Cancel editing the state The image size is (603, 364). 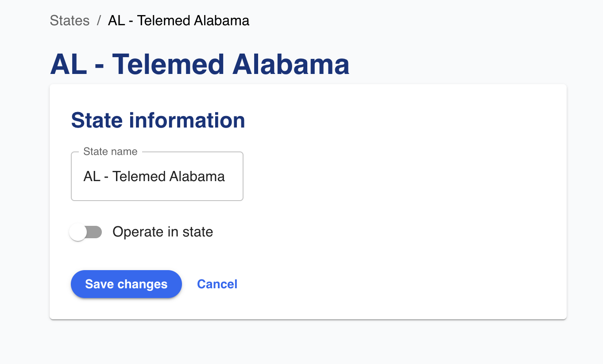coord(217,284)
